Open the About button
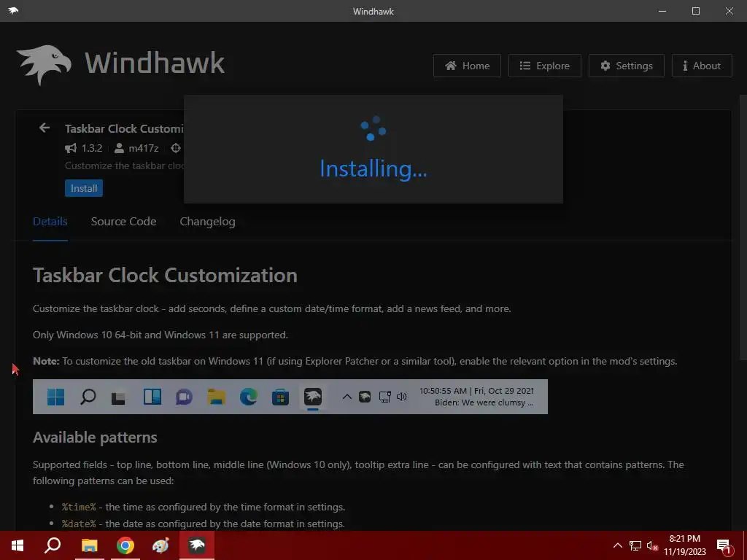The image size is (747, 560). coord(702,66)
